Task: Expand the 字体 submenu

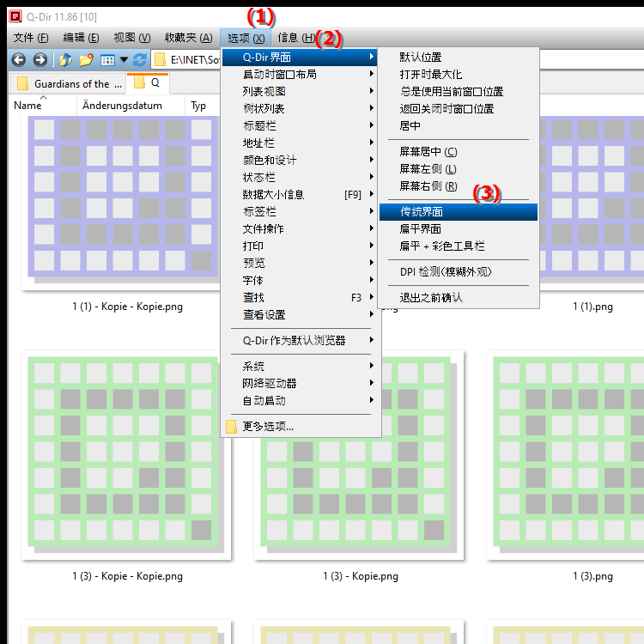Action: (x=299, y=280)
